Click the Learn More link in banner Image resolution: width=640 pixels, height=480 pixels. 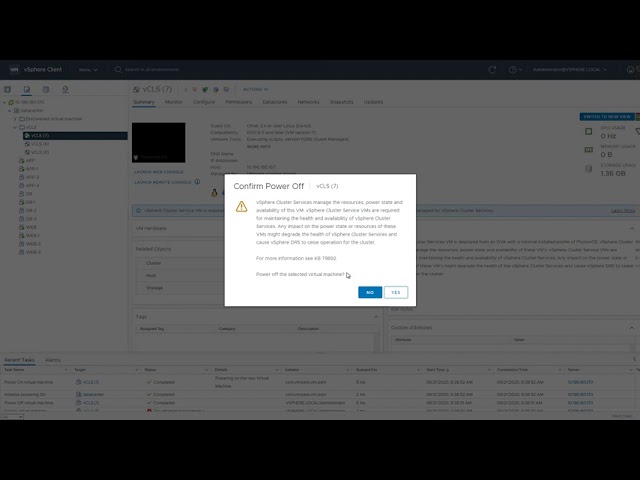point(623,211)
